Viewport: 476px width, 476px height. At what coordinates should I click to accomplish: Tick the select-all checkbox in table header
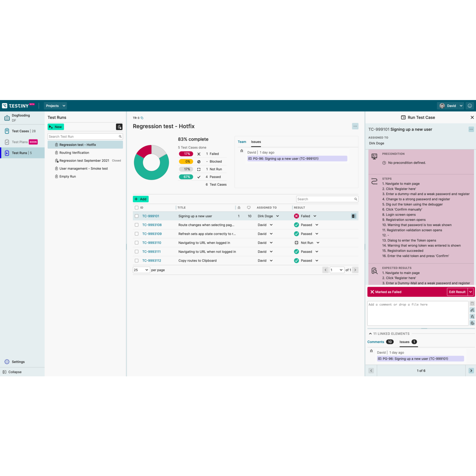click(x=136, y=208)
